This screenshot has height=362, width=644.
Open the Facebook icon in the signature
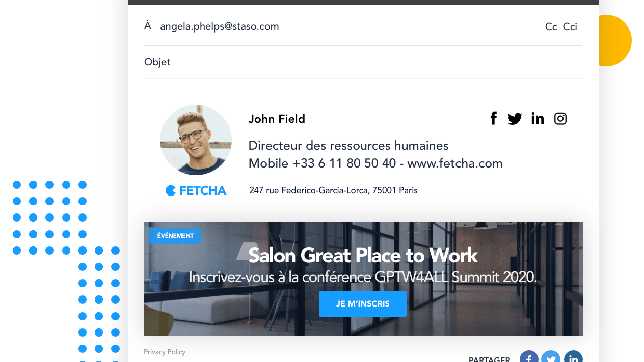click(493, 119)
